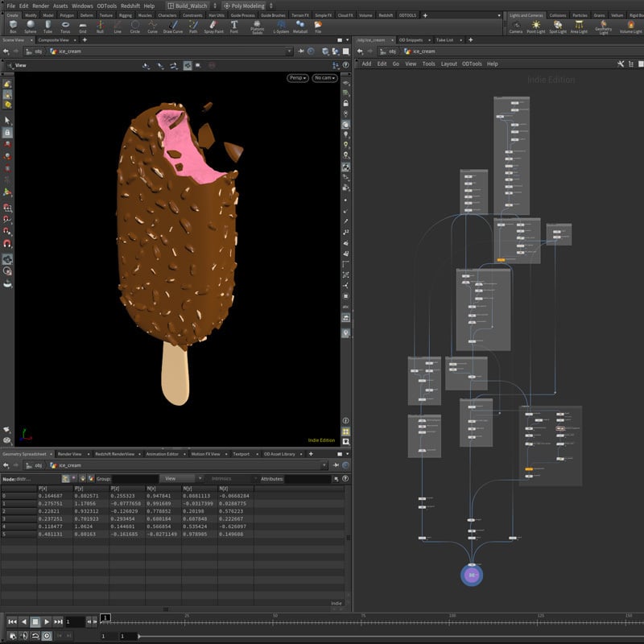The image size is (644, 644).
Task: Add a Spot Light
Action: point(558,27)
